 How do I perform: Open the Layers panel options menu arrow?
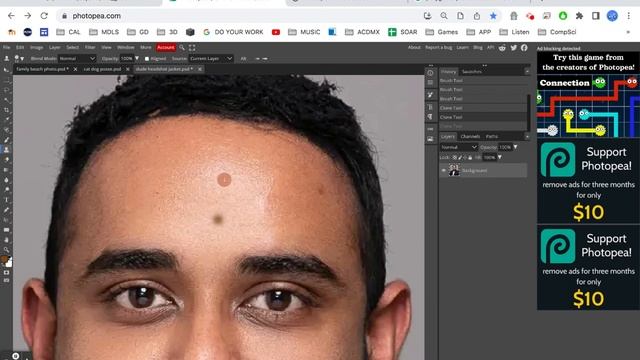[527, 136]
